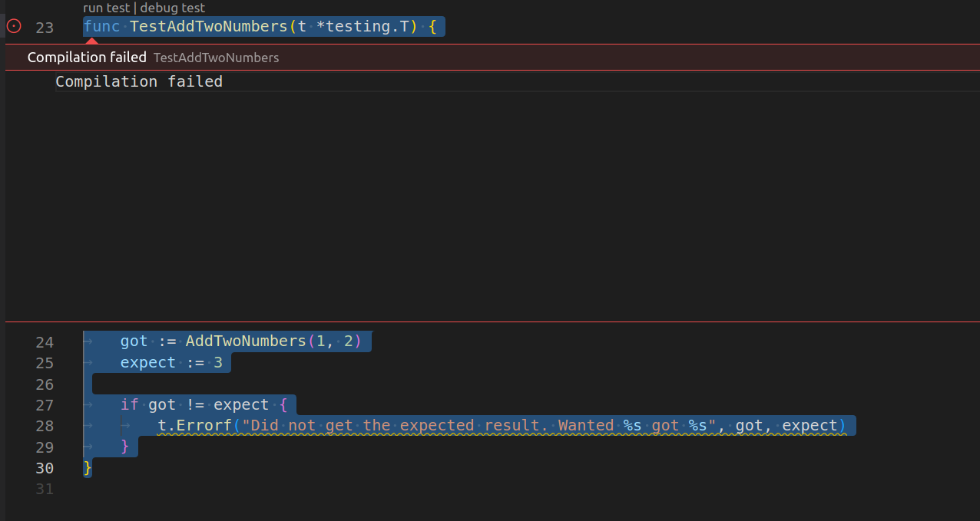Viewport: 980px width, 521px height.
Task: Click line number 28 in the gutter
Action: (x=45, y=426)
